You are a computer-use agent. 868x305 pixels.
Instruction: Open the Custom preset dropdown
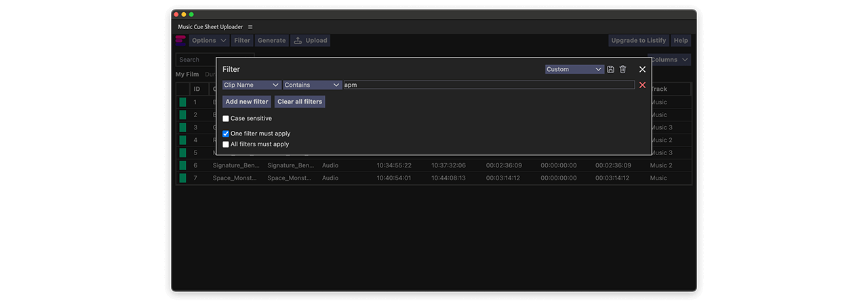click(574, 69)
